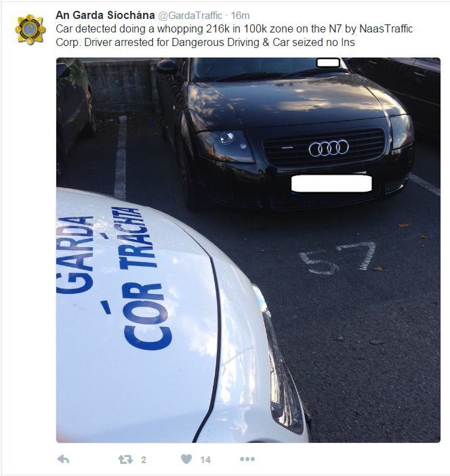
Task: Click the blanked-out front licence plate in photo
Action: click(x=331, y=183)
